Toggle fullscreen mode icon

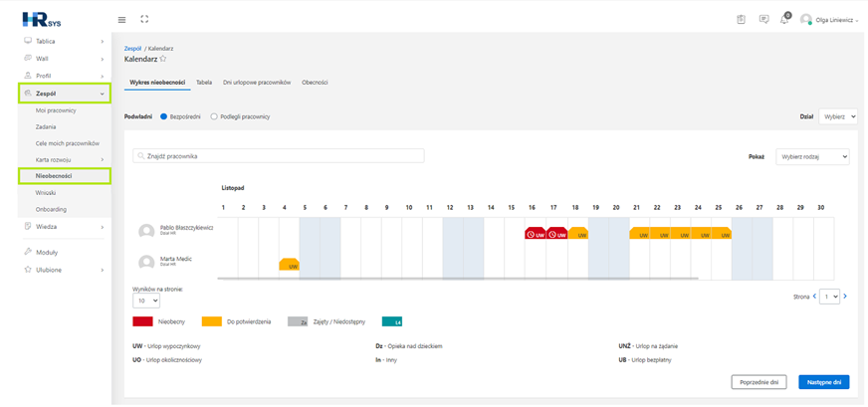point(144,19)
